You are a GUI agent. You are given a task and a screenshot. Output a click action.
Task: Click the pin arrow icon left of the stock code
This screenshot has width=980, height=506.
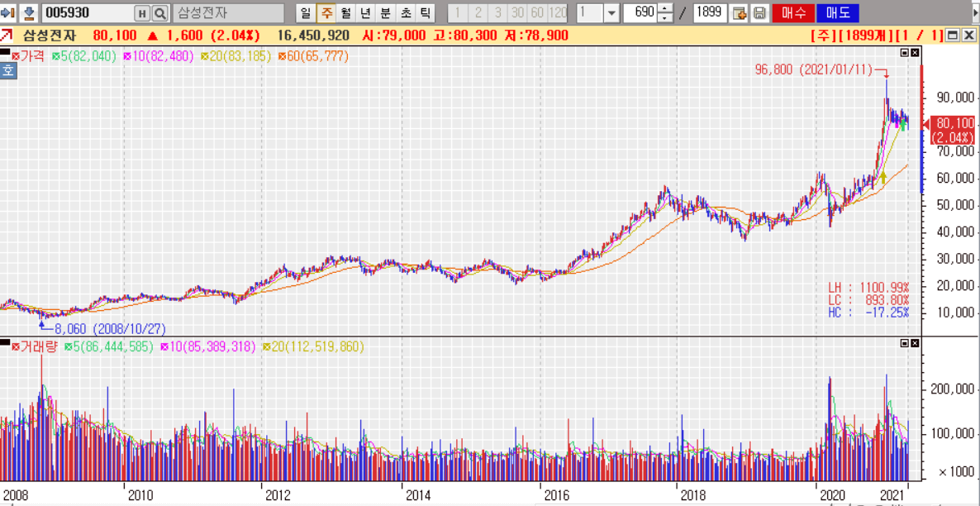pyautogui.click(x=9, y=12)
